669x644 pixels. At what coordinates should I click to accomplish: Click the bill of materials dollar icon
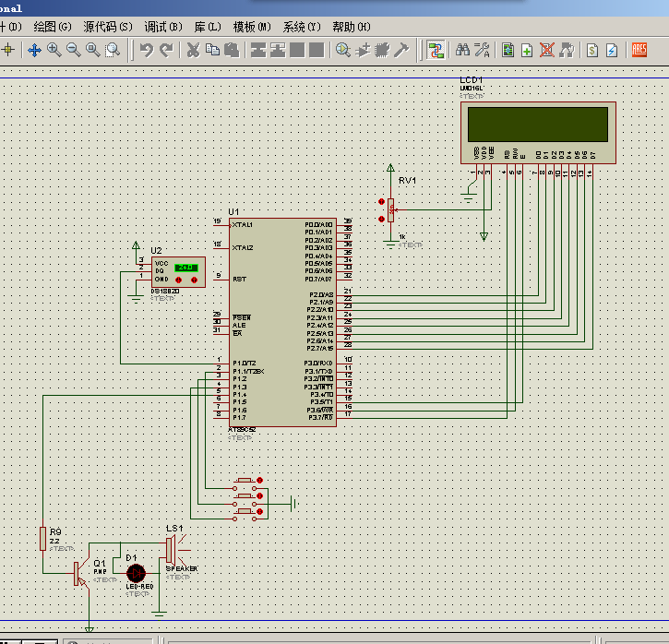[x=591, y=51]
